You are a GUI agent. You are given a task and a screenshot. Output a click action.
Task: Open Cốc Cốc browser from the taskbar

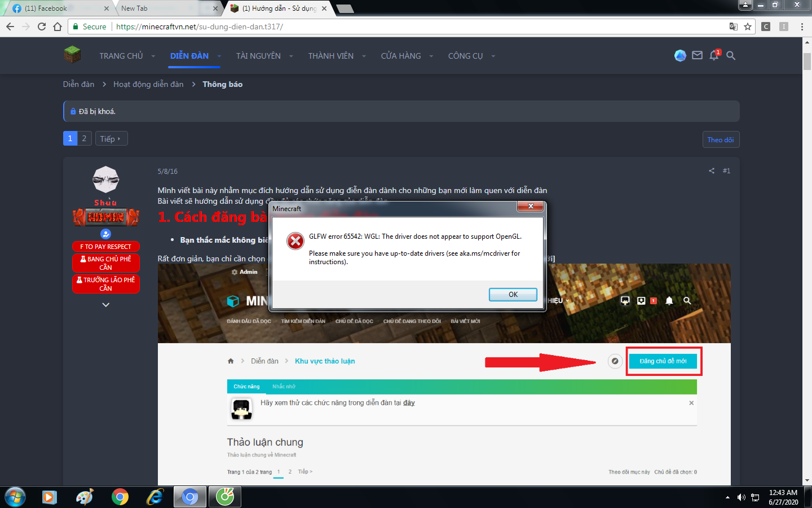coord(225,497)
